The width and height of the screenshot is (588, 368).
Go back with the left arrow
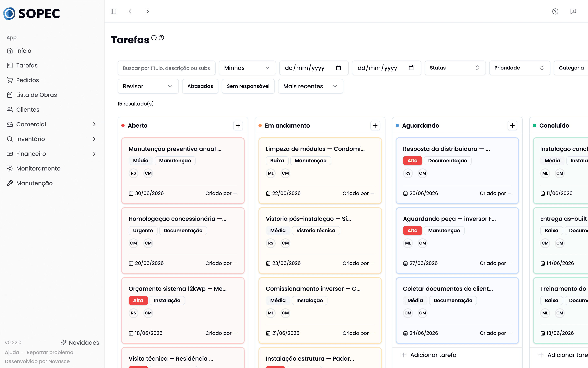coord(130,11)
